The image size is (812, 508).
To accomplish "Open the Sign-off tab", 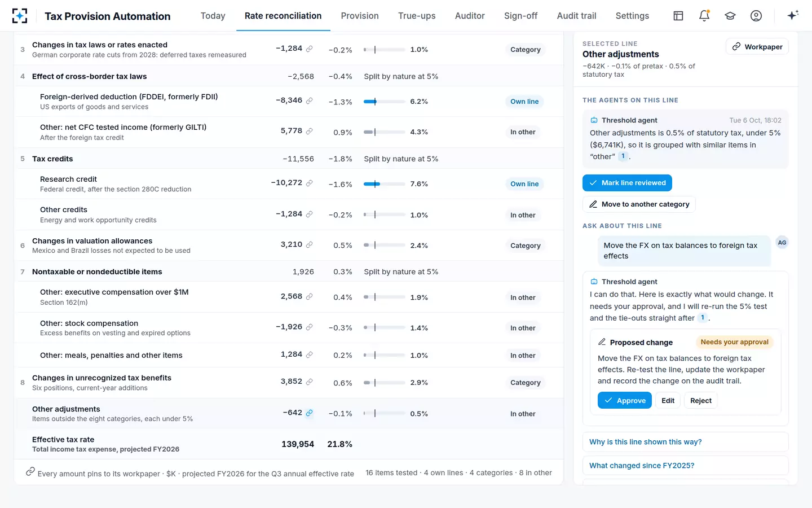I will (520, 16).
